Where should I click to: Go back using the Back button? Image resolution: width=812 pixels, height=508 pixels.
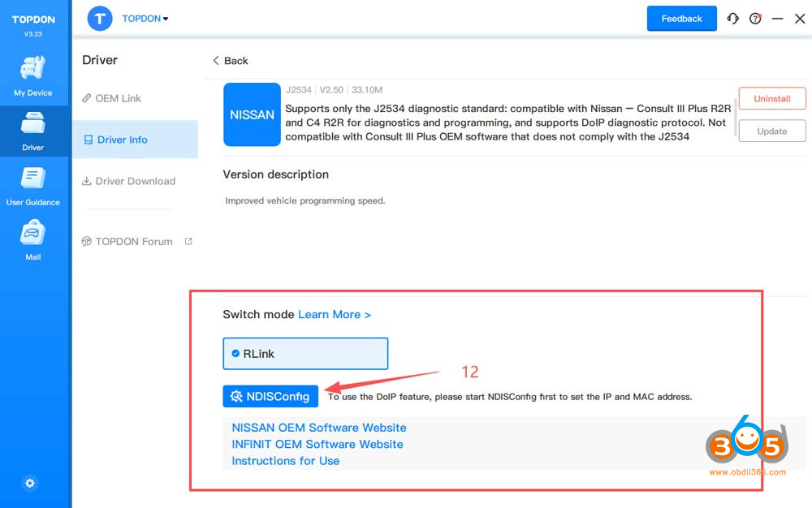(x=231, y=61)
